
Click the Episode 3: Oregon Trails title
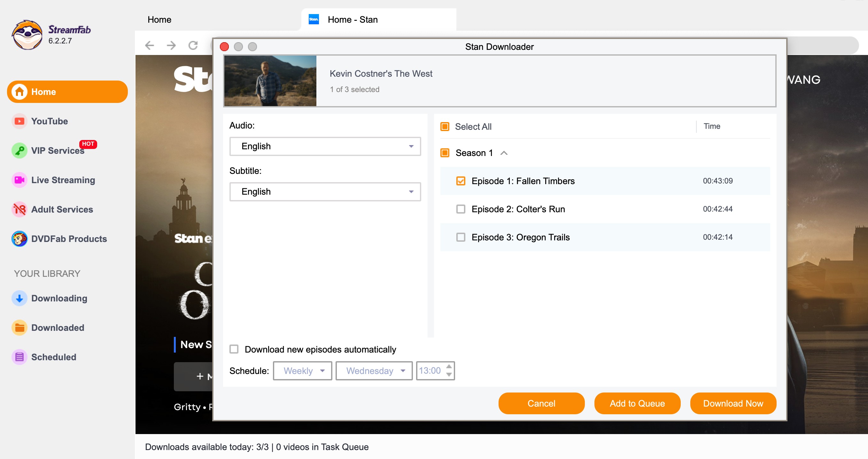tap(521, 237)
